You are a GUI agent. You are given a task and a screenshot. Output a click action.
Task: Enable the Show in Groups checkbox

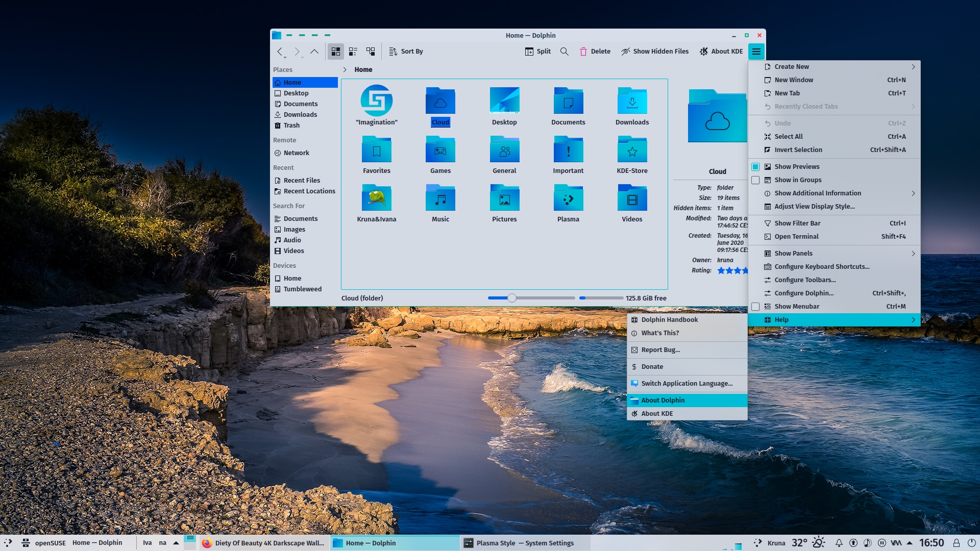pos(755,180)
